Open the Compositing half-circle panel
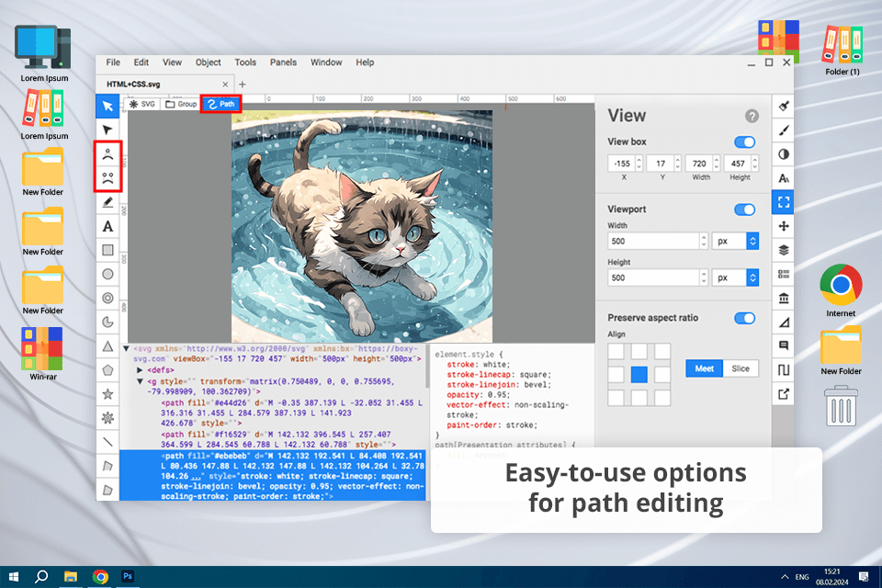The width and height of the screenshot is (882, 588). point(783,154)
